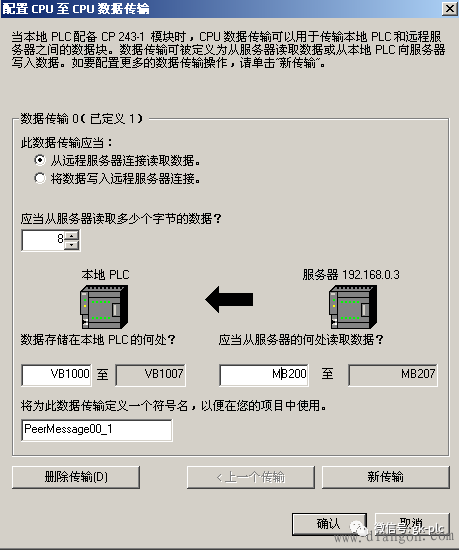Viewport: 459px width, 550px height.
Task: Click the MB207 server end address field
Action: click(x=393, y=375)
